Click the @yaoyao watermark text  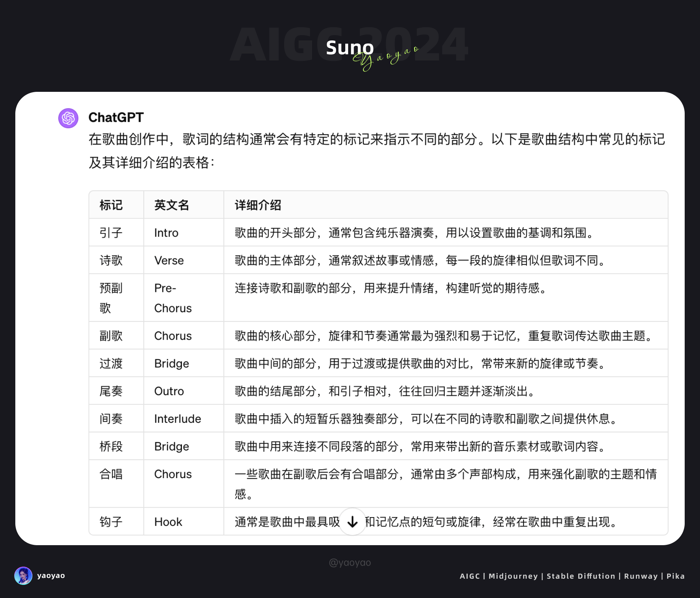pos(350,563)
